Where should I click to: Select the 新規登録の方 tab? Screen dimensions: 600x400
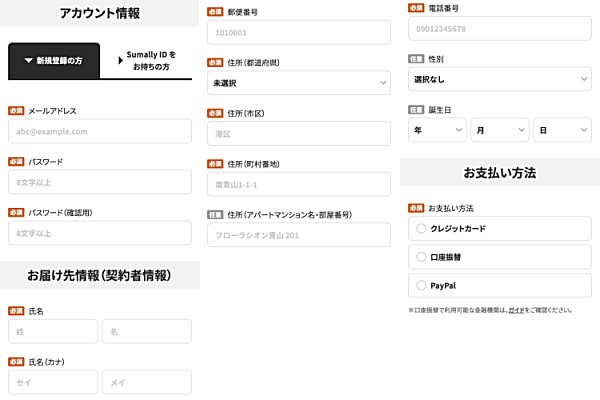53,61
